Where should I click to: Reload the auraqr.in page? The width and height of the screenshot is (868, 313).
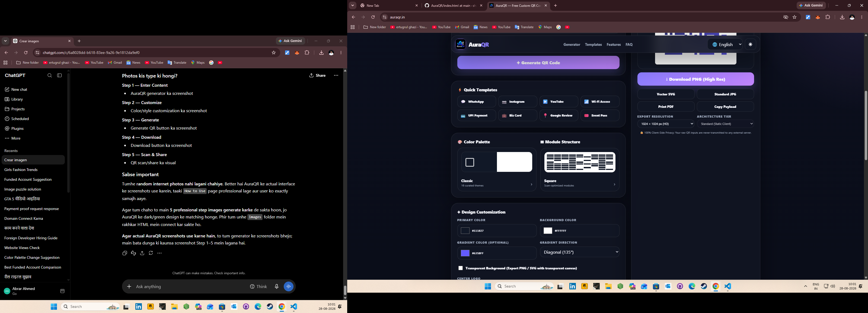(x=373, y=17)
